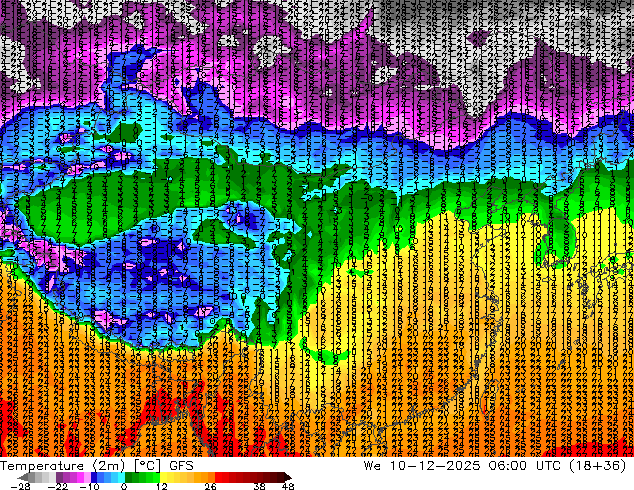The image size is (634, 490).
Task: Click the '38' legend value
Action: pos(260,486)
